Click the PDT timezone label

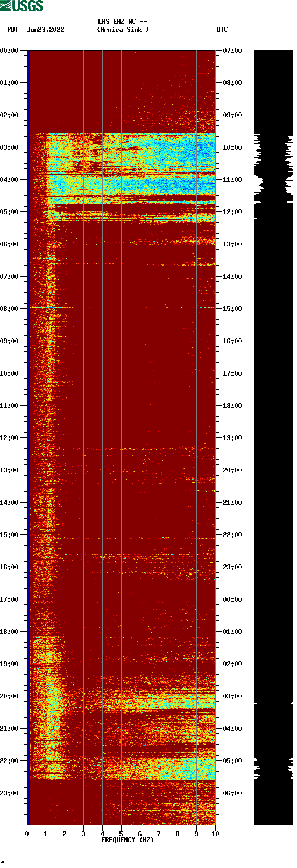point(13,30)
